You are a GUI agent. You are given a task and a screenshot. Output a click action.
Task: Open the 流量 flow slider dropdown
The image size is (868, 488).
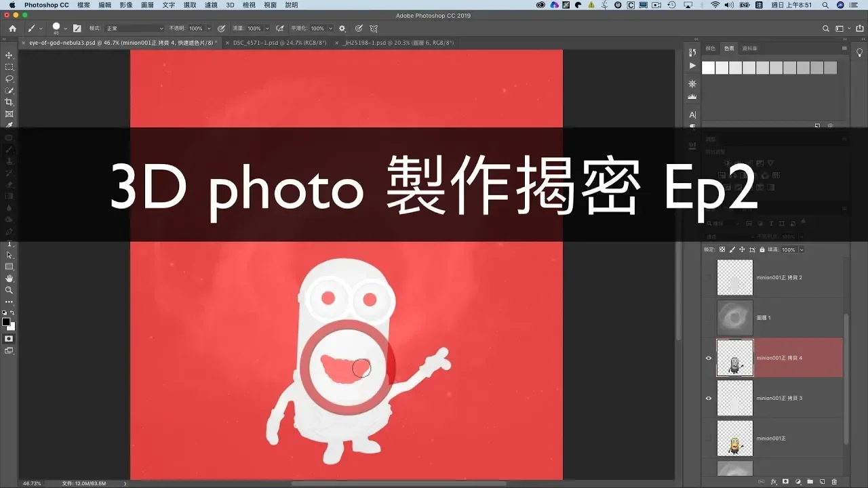(x=267, y=28)
